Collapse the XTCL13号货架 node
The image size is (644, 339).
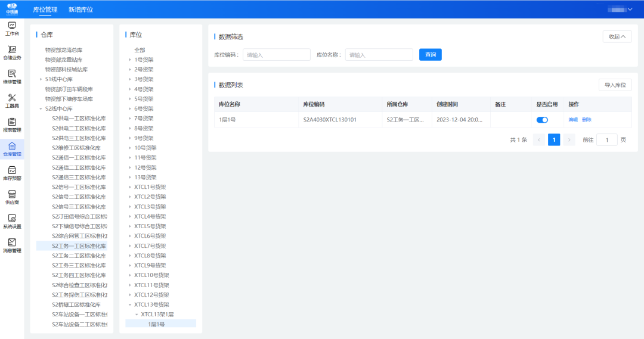pyautogui.click(x=130, y=304)
